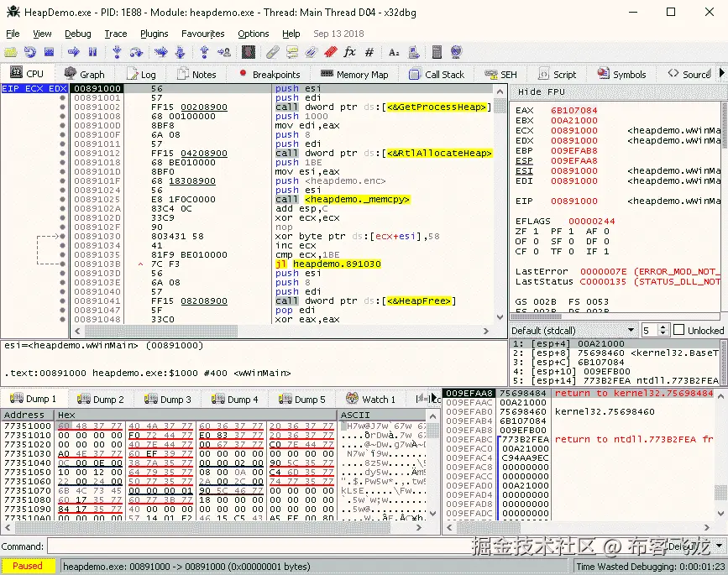Screen dimensions: 728x575
Task: Increase the argument count spinner value
Action: pyautogui.click(x=663, y=327)
